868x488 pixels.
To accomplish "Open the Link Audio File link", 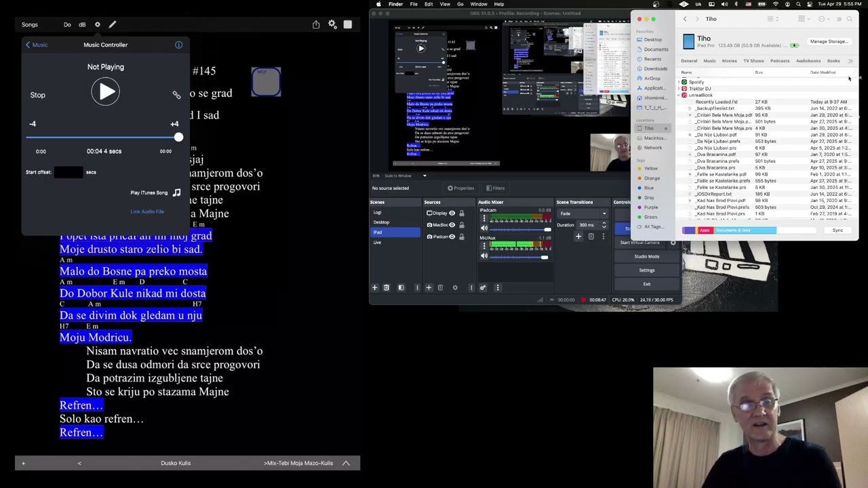I will 147,211.
